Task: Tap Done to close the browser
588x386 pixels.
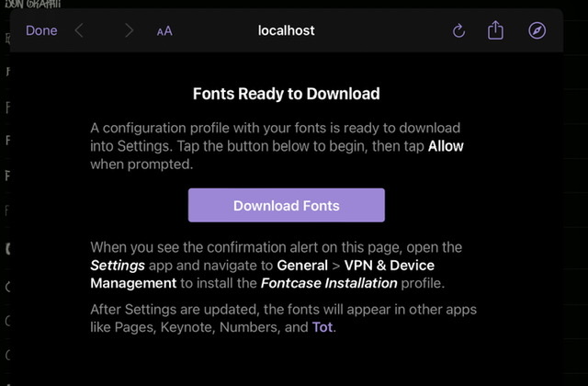Action: pos(41,30)
